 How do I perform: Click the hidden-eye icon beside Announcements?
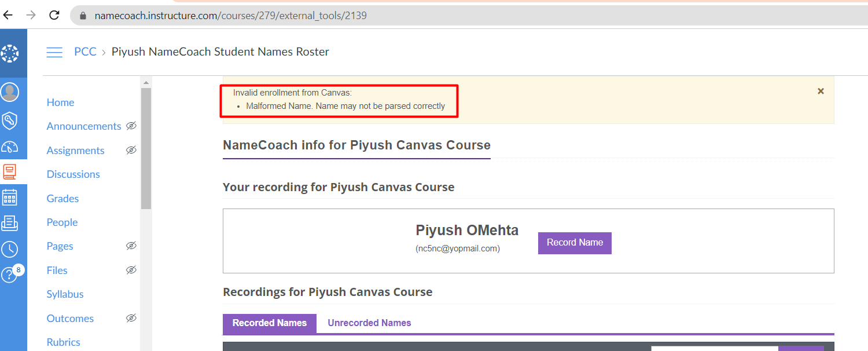[131, 126]
